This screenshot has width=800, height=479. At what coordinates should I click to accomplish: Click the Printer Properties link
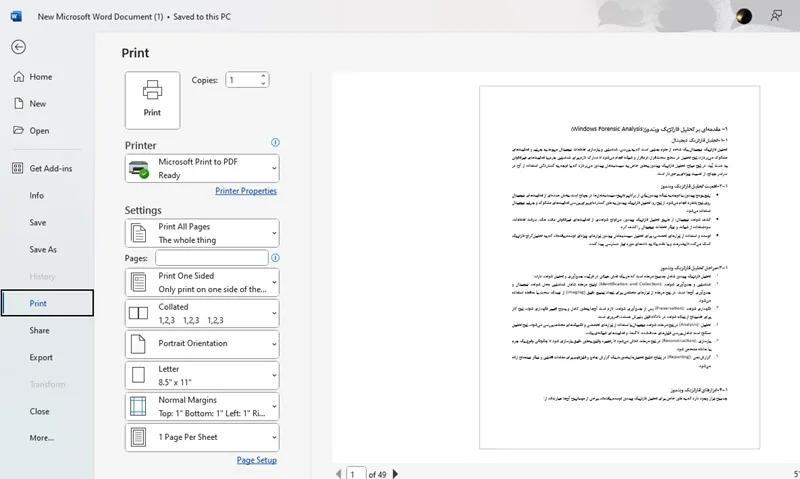[x=246, y=191]
